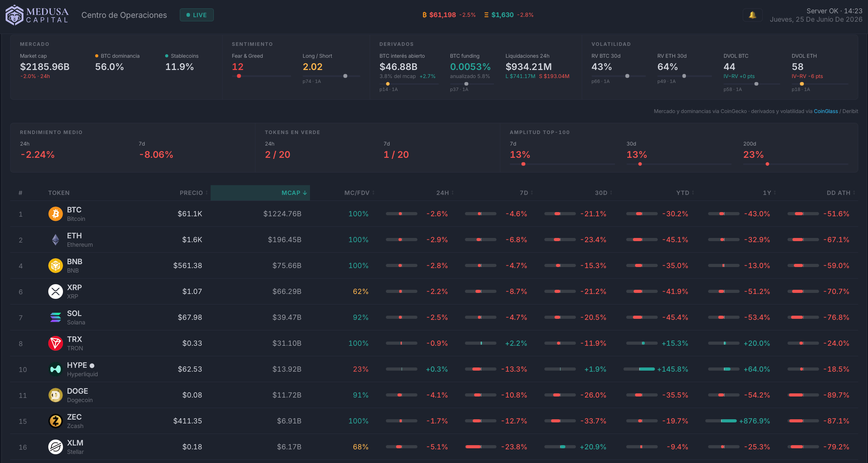Click HYPE YTD performance bar

pyautogui.click(x=639, y=369)
